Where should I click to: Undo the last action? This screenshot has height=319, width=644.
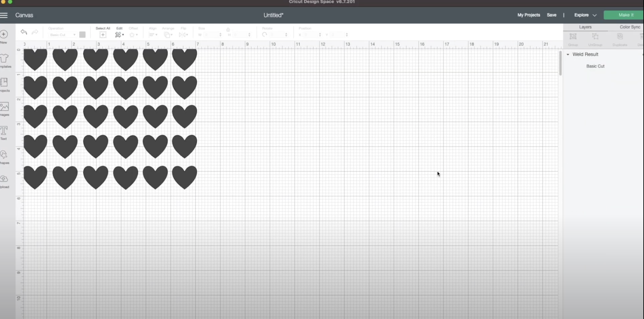24,32
